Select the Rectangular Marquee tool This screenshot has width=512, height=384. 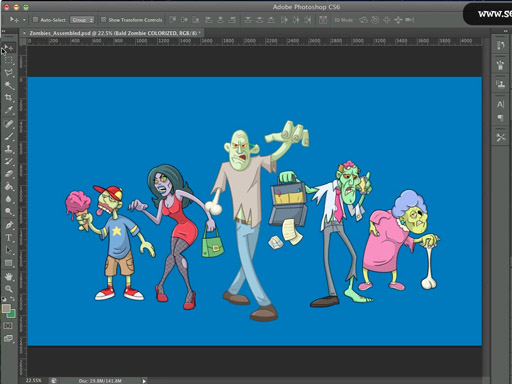tap(9, 60)
